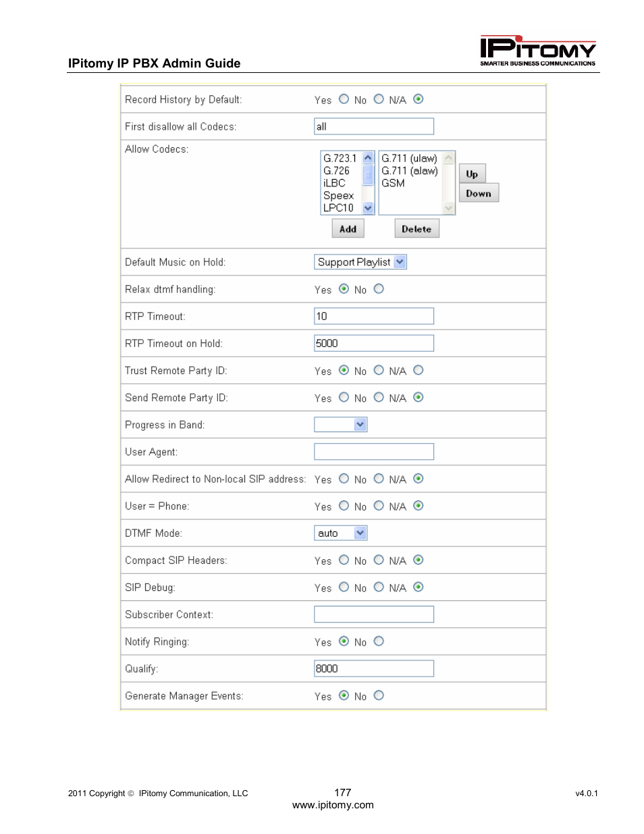
Task: Select G.711 (ulaw) in allowed codecs
Action: 410,159
